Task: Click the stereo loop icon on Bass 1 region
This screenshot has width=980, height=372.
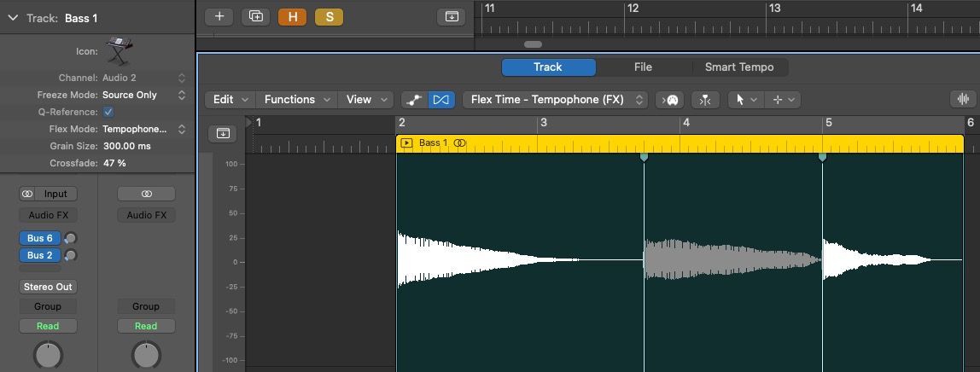Action: 459,143
